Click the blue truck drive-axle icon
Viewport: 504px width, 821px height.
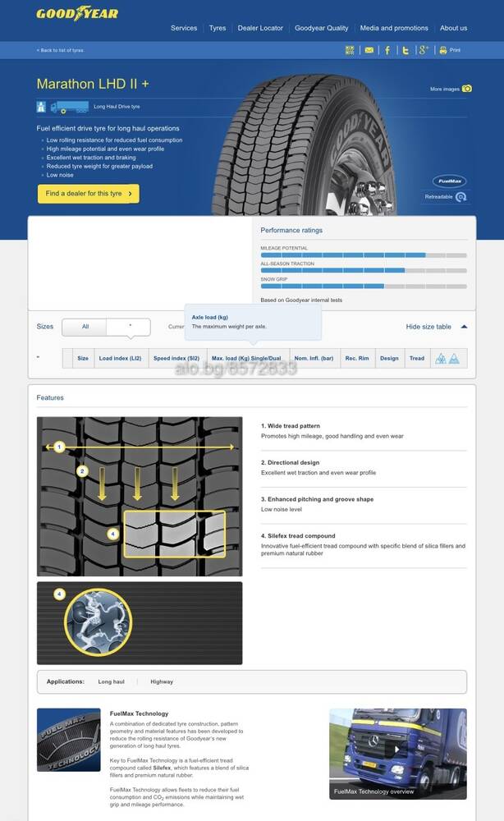coord(70,108)
